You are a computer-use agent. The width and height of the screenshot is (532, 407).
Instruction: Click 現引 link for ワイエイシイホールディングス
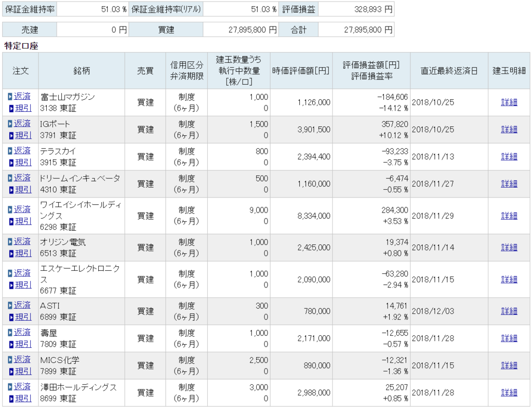[23, 221]
